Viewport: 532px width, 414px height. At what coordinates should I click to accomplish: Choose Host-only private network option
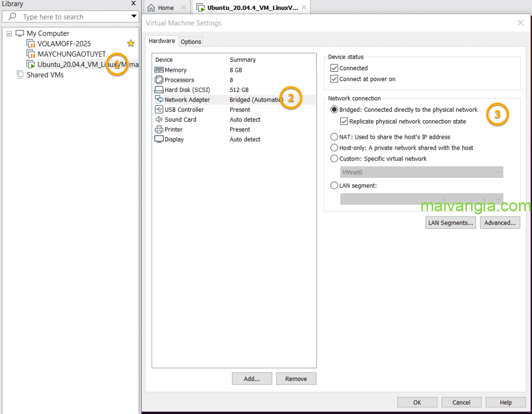[335, 148]
